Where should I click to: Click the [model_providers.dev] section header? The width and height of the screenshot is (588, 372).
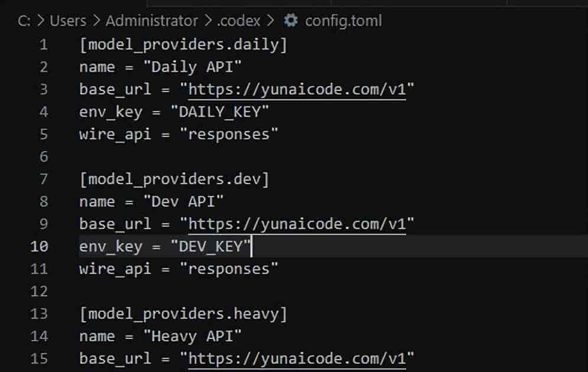tap(174, 180)
